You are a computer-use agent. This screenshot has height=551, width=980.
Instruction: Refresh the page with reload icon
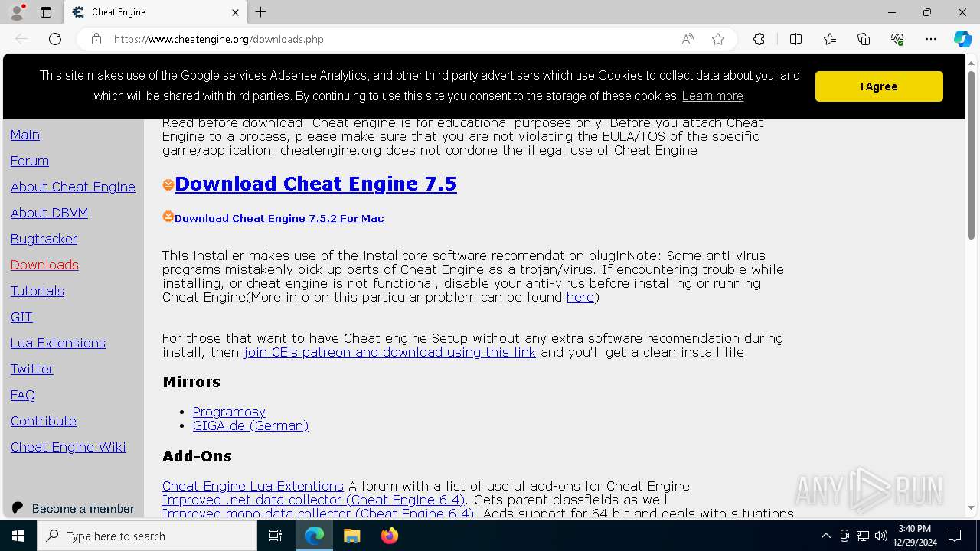[55, 39]
